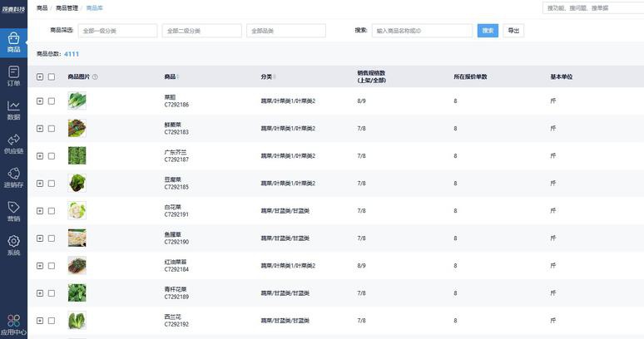Click the company logo at top-left
This screenshot has height=339, width=644.
point(13,9)
